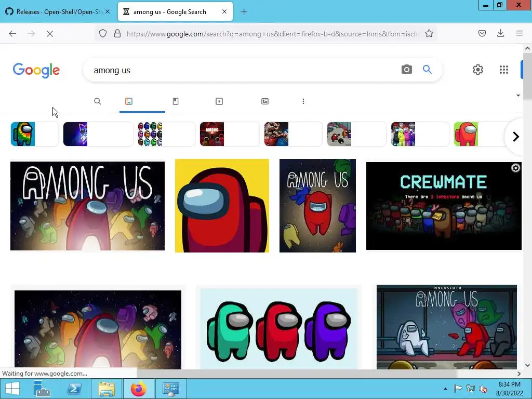Switch to the News results tab
532x399 pixels.
(x=265, y=101)
